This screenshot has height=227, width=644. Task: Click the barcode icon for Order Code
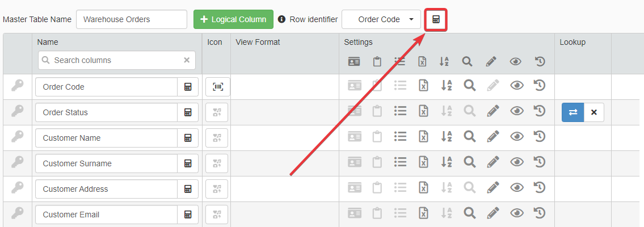(217, 87)
